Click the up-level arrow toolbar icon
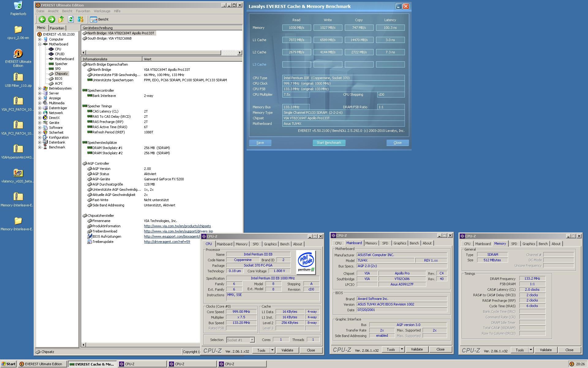588x368 pixels. click(x=61, y=19)
